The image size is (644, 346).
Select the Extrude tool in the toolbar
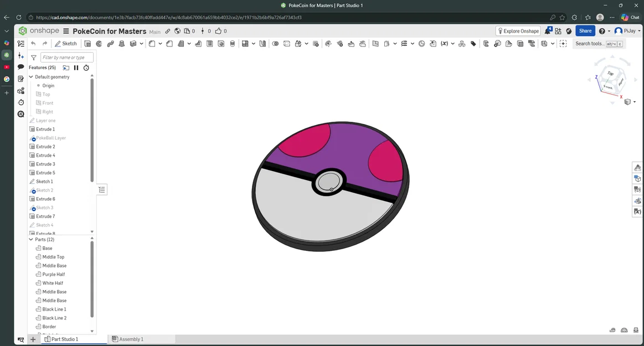point(87,44)
